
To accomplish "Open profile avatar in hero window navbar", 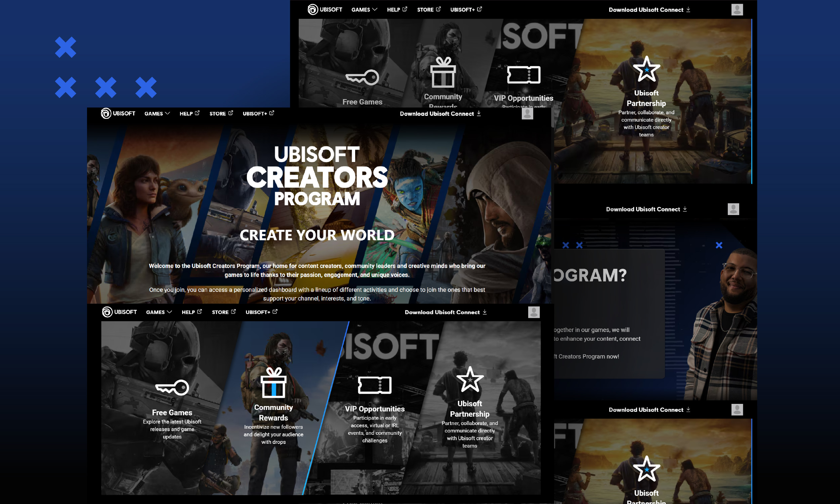I will pos(527,114).
